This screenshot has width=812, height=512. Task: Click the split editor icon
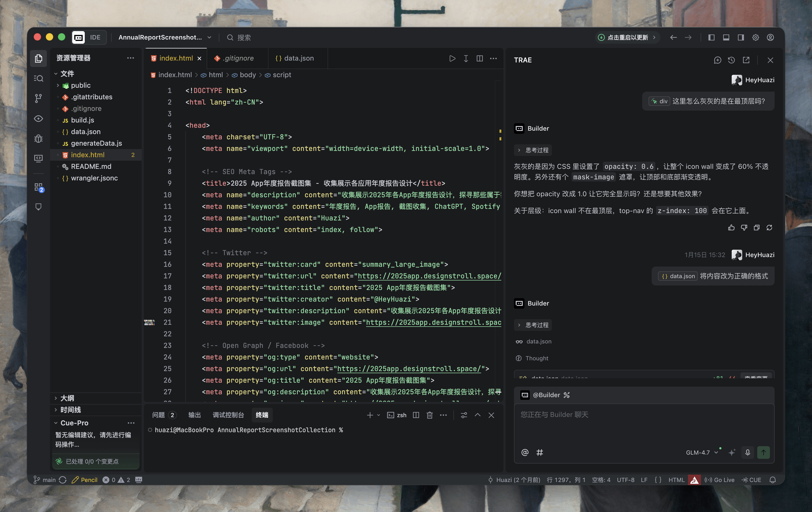(479, 58)
